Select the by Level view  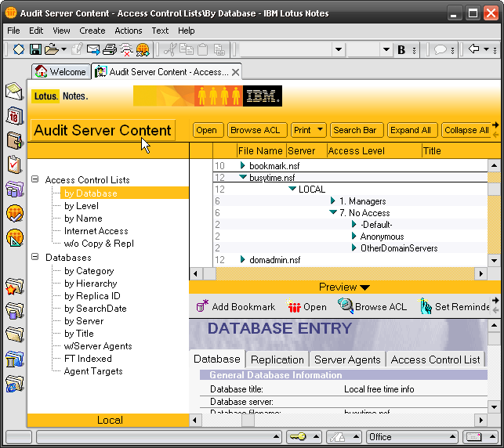tap(82, 206)
